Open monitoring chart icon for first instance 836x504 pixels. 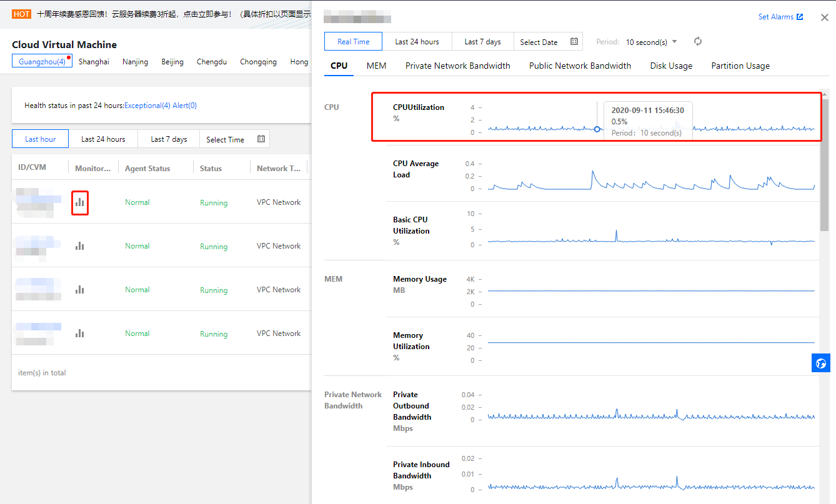coord(79,202)
